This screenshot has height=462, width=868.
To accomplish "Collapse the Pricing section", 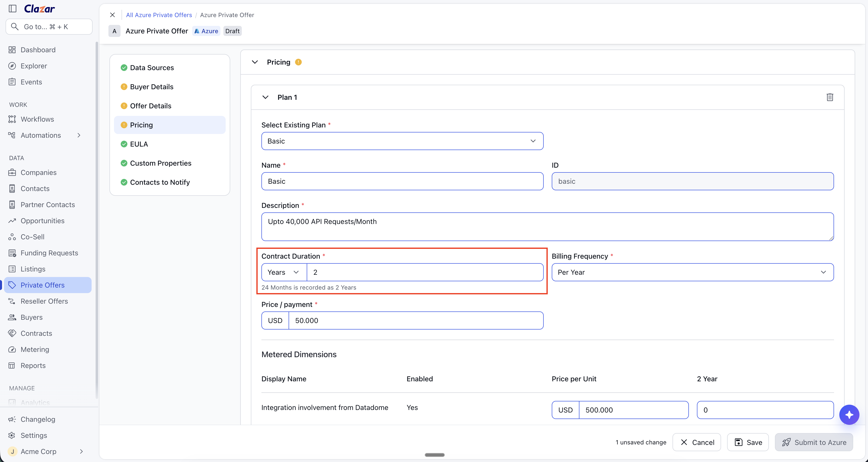I will [255, 62].
